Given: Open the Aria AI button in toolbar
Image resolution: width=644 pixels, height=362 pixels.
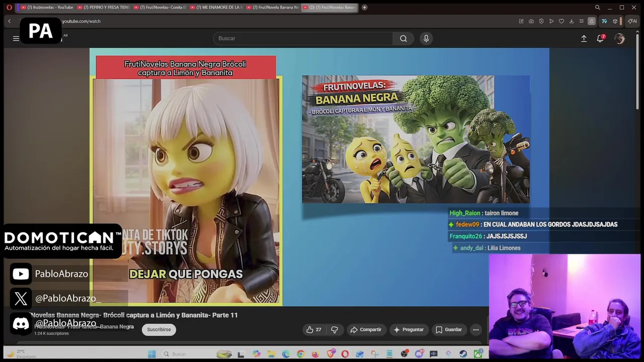Looking at the screenshot, I should (x=632, y=21).
